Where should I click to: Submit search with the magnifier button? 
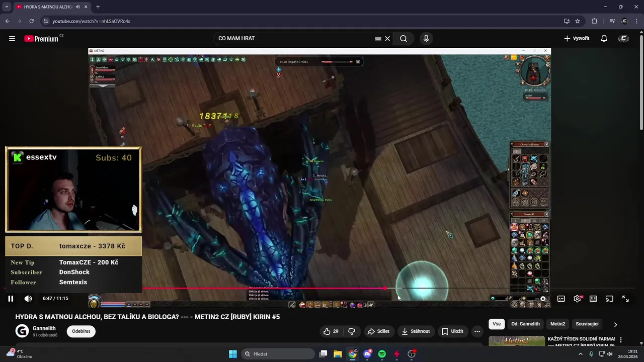[x=404, y=39]
